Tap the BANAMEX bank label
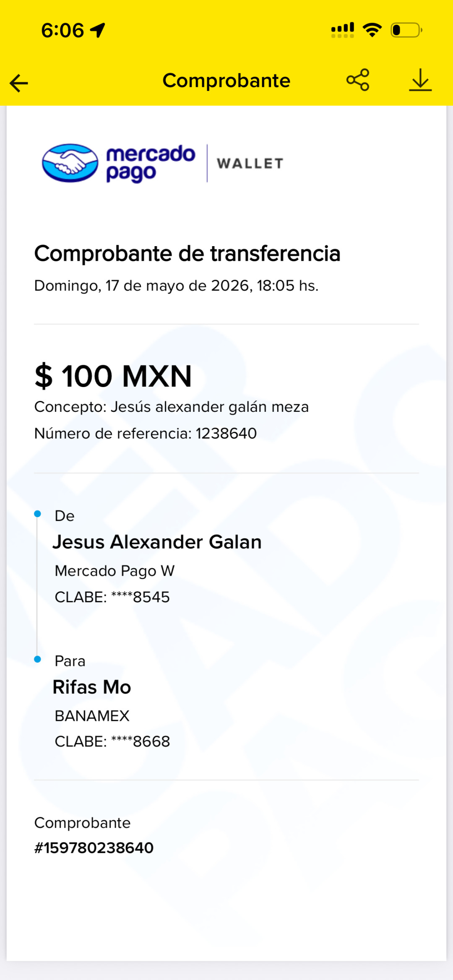Image resolution: width=453 pixels, height=980 pixels. point(92,716)
